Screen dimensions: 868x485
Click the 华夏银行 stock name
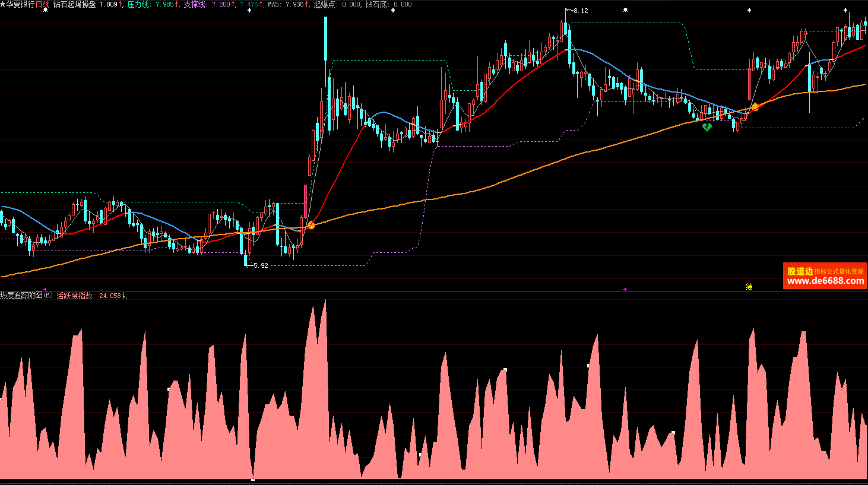point(21,4)
